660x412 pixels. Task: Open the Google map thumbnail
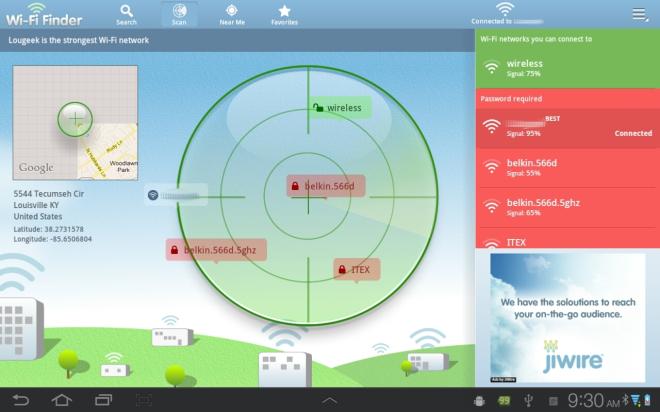(75, 122)
